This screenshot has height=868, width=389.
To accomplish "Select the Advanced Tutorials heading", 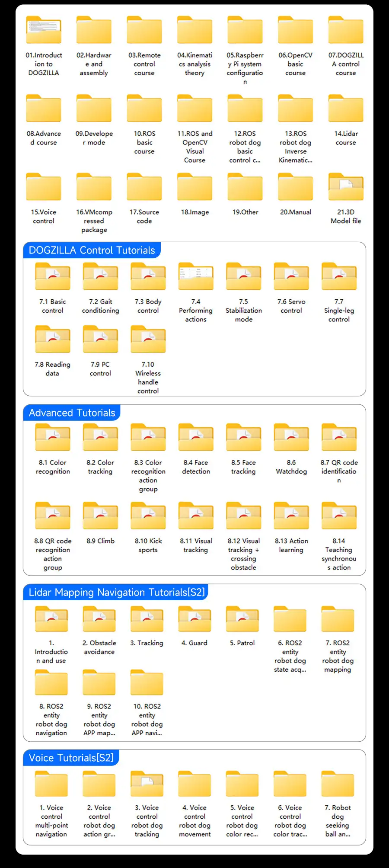I will pos(72,413).
